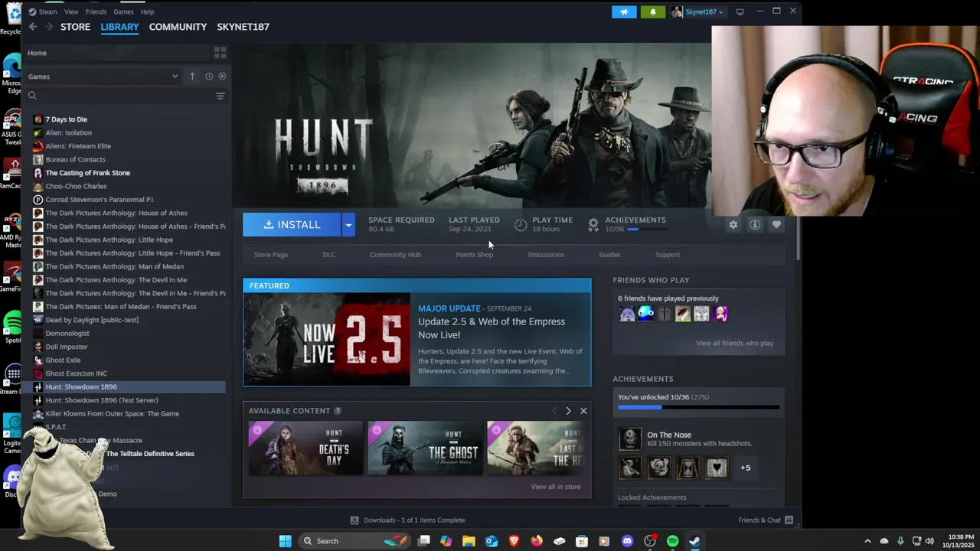The height and width of the screenshot is (551, 980).
Task: Open the green notifications bell
Action: click(x=652, y=11)
